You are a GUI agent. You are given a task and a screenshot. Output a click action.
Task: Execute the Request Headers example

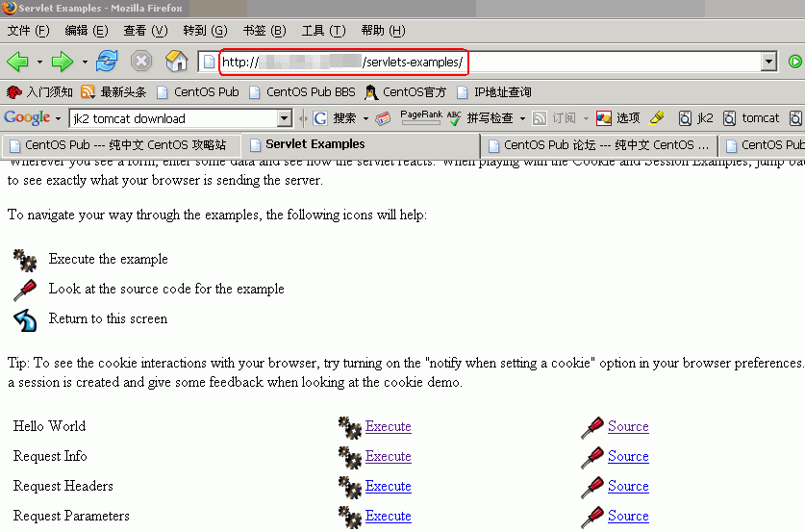tap(389, 486)
